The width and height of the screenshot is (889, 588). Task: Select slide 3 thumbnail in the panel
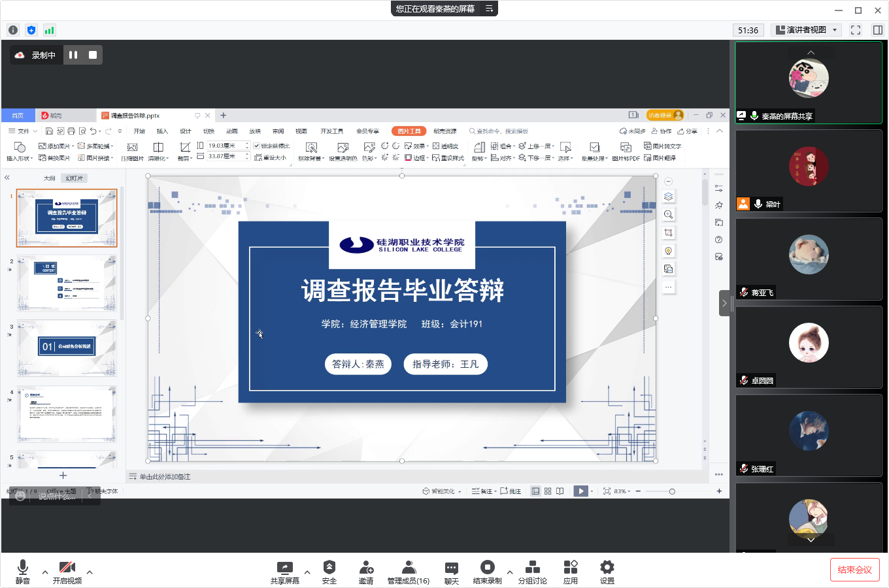point(66,348)
